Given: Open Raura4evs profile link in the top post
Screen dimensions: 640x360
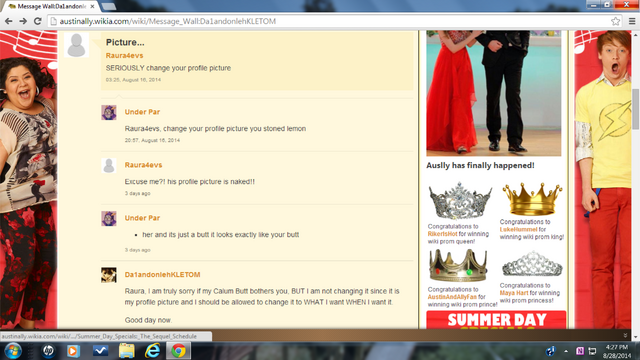Looking at the screenshot, I should pos(124,56).
